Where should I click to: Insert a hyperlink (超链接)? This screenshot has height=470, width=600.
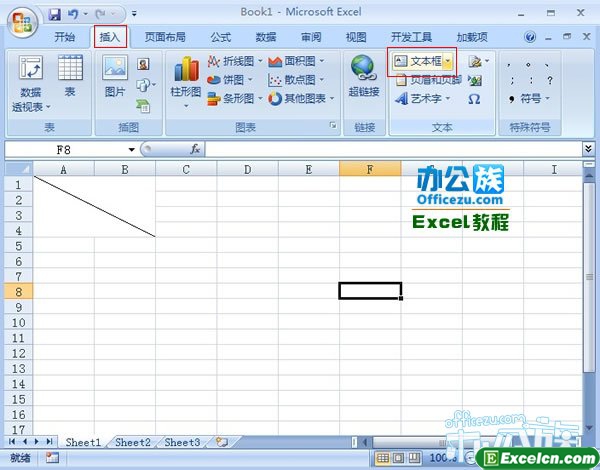(364, 75)
